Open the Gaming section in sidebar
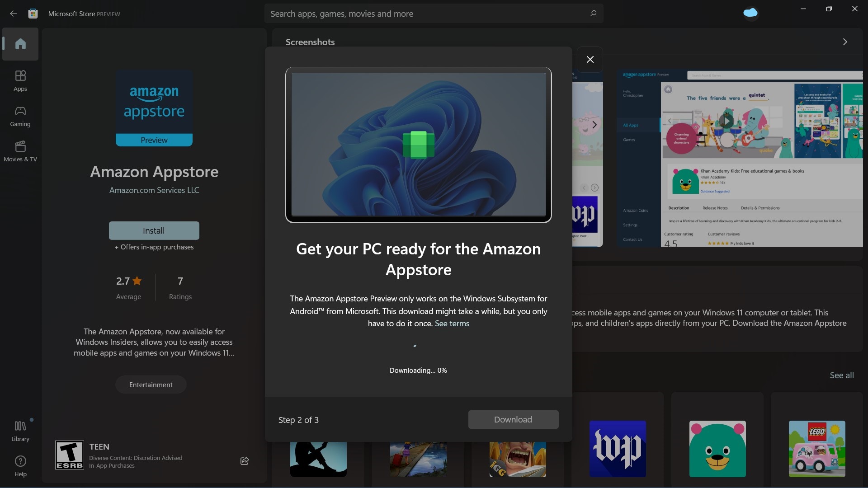868x488 pixels. (x=20, y=116)
